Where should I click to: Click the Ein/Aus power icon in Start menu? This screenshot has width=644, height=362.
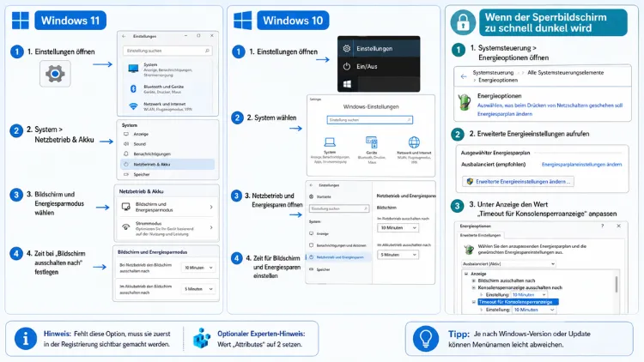click(x=347, y=66)
